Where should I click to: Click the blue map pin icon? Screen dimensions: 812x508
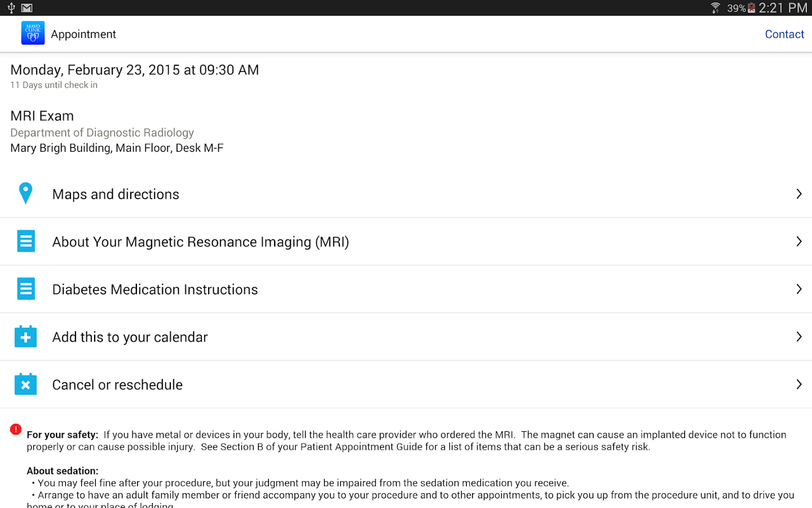tap(25, 193)
